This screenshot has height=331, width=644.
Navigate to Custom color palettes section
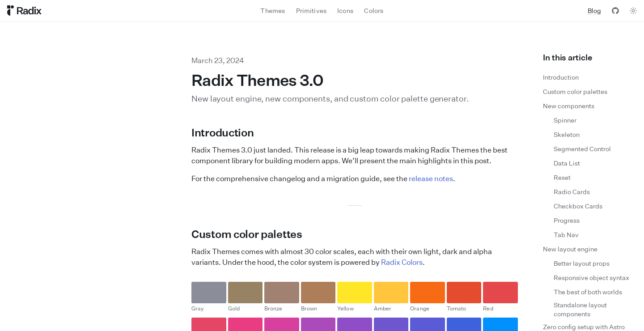point(575,91)
